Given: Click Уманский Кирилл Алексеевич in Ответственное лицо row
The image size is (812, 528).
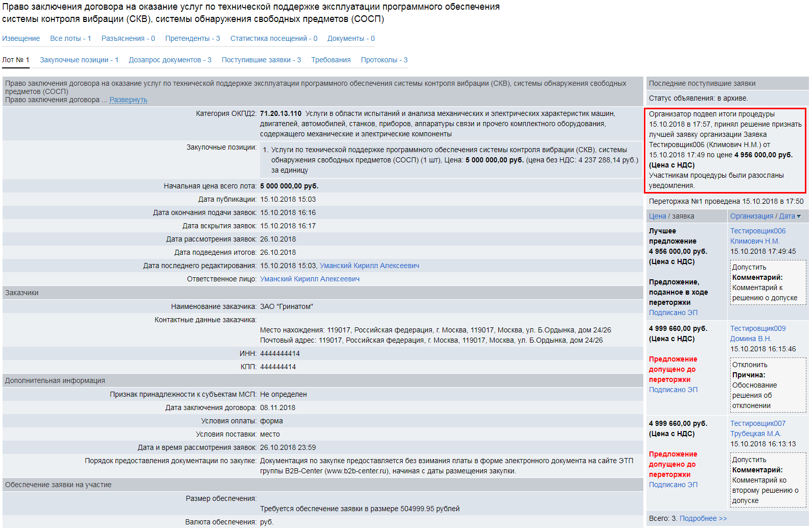Looking at the screenshot, I should coord(310,279).
